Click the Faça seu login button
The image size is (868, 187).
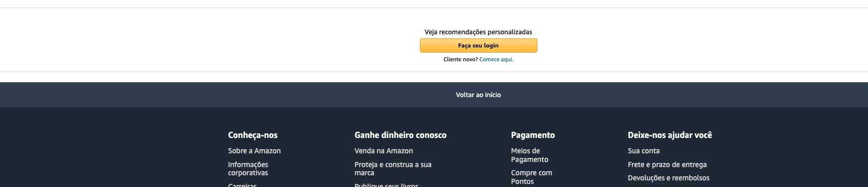click(478, 45)
